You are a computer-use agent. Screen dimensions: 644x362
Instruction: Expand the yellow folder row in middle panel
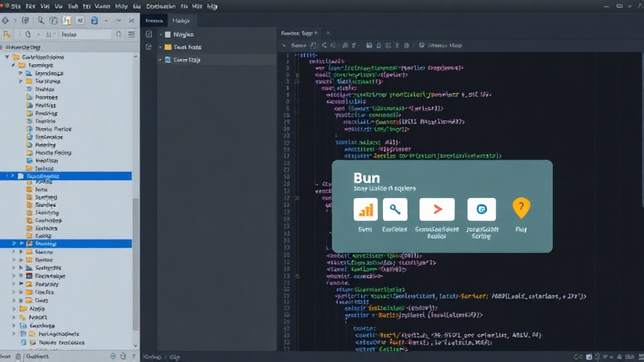(160, 47)
